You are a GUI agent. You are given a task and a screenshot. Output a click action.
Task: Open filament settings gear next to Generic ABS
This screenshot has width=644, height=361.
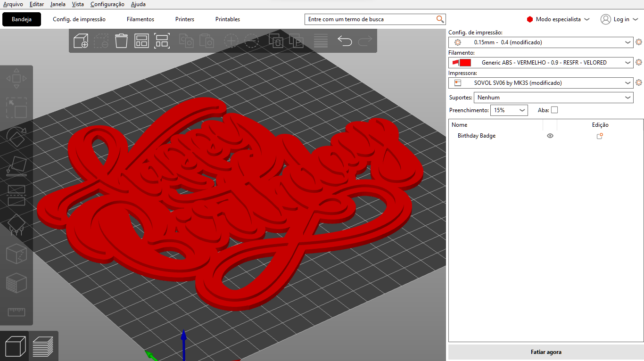tap(639, 62)
